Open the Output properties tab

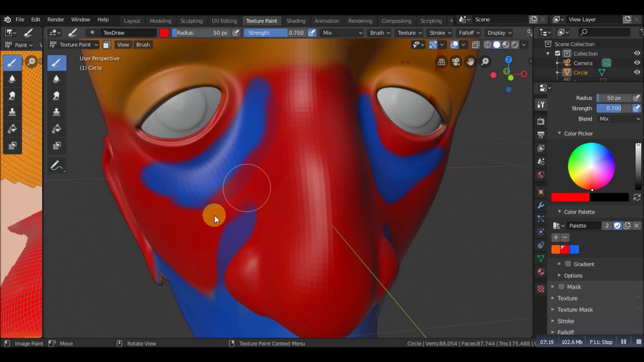click(x=541, y=135)
